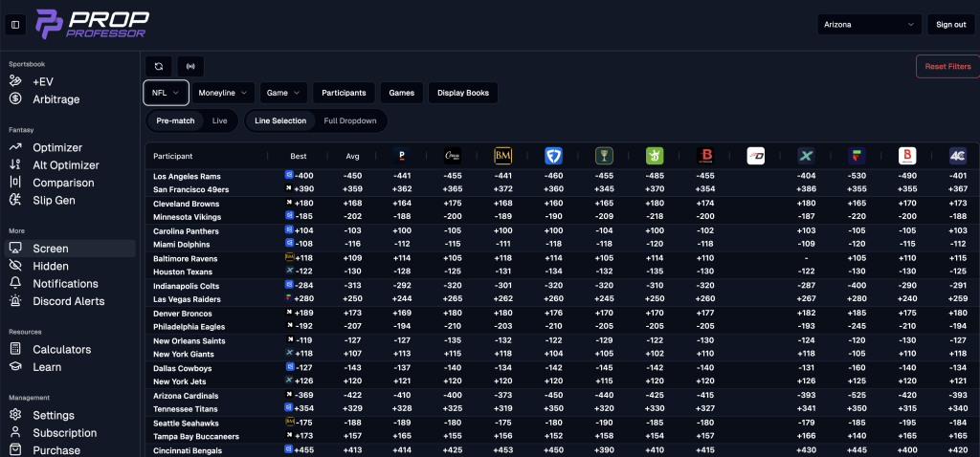The width and height of the screenshot is (980, 457).
Task: Click the live broadcast signal icon
Action: click(x=190, y=66)
